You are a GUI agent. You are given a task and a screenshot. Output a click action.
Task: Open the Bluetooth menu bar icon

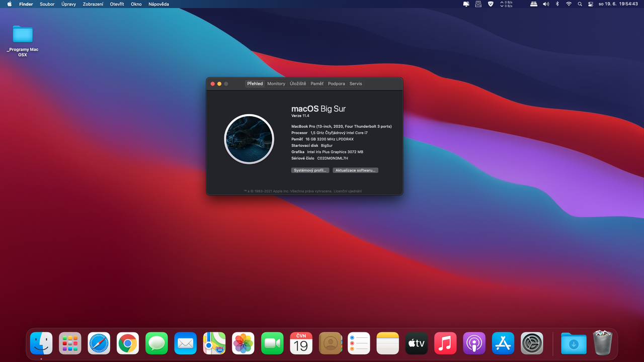tap(557, 4)
